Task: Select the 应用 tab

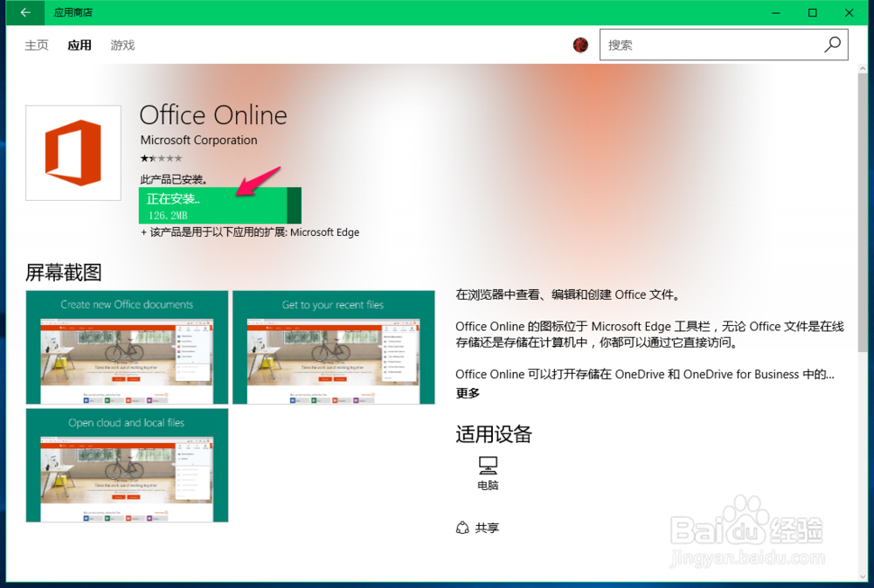Action: [80, 45]
